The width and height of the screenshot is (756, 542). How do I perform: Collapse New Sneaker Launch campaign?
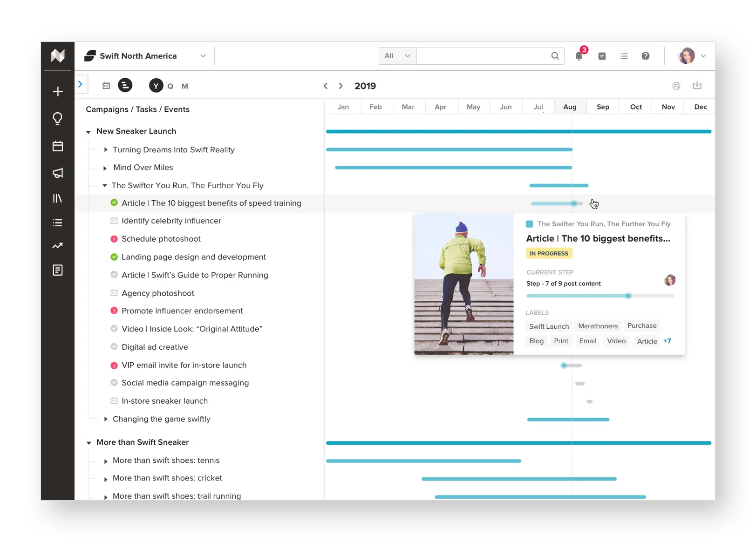pyautogui.click(x=89, y=132)
